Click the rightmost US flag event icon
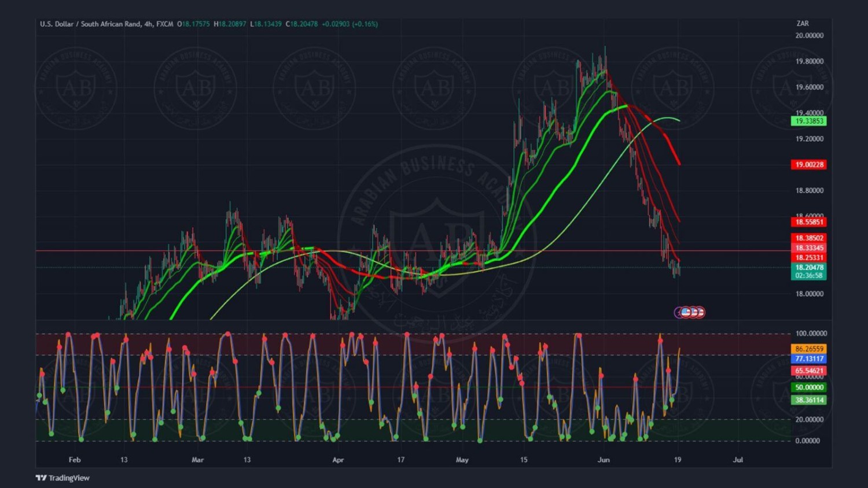 pyautogui.click(x=700, y=312)
